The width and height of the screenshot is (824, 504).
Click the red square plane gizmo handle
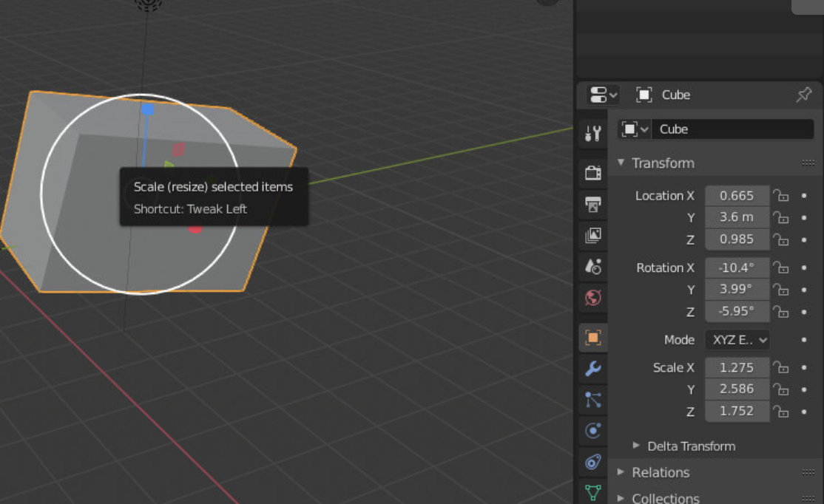(x=178, y=149)
